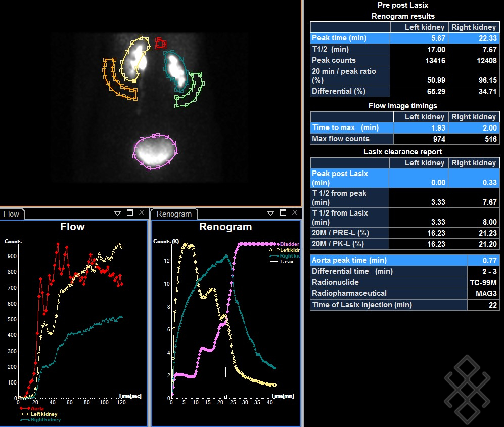504x427 pixels.
Task: Select the Time to max (min) row
Action: click(x=350, y=128)
